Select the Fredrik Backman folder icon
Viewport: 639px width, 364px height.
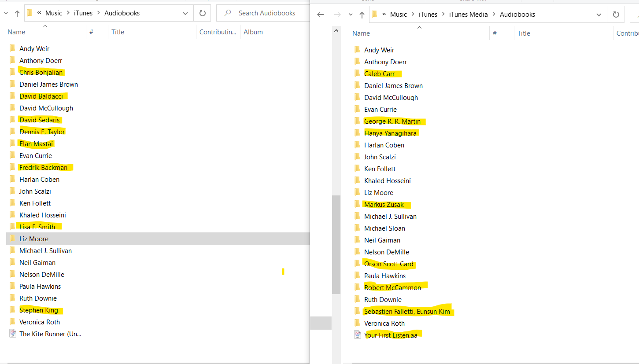[x=12, y=167]
